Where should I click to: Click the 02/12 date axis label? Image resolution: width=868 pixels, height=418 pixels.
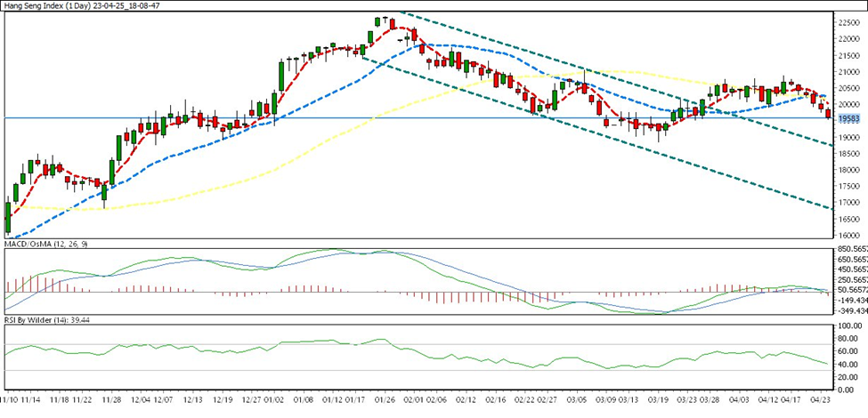466,398
